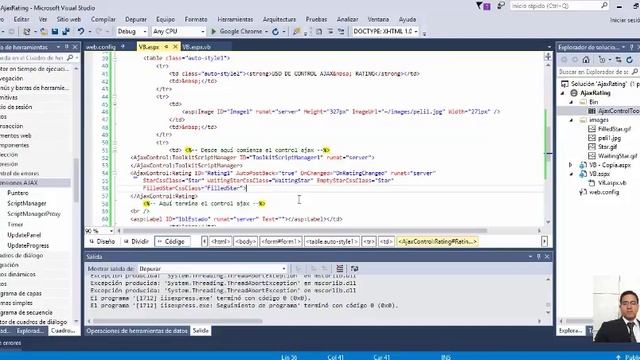
Task: Select FilledStar.gif in Solution Explorer
Action: click(614, 129)
